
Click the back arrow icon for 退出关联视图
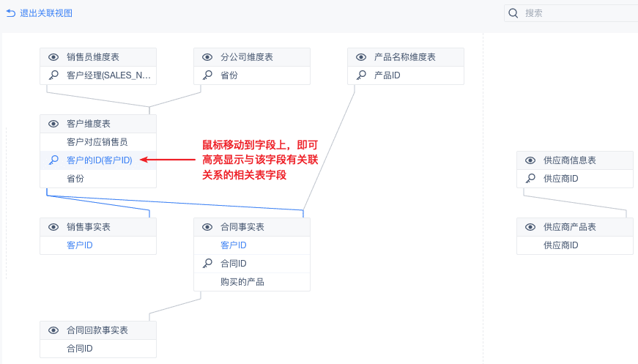click(x=11, y=13)
